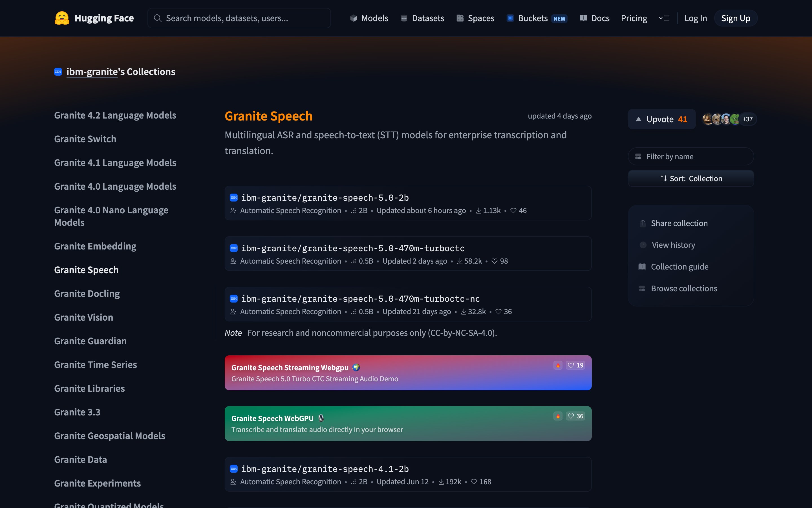This screenshot has height=508, width=812.
Task: Go to Pricing in the navbar
Action: click(634, 18)
